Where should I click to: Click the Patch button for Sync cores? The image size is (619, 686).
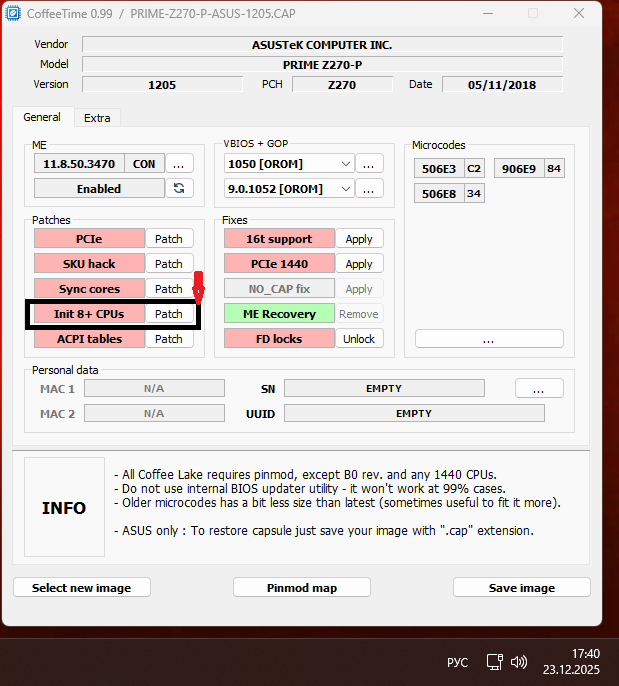(169, 289)
